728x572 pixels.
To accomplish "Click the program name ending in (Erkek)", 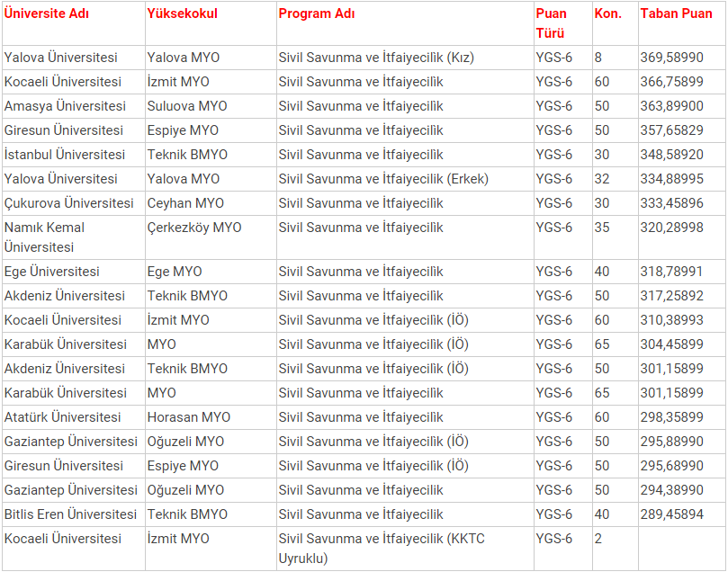I will [x=383, y=179].
